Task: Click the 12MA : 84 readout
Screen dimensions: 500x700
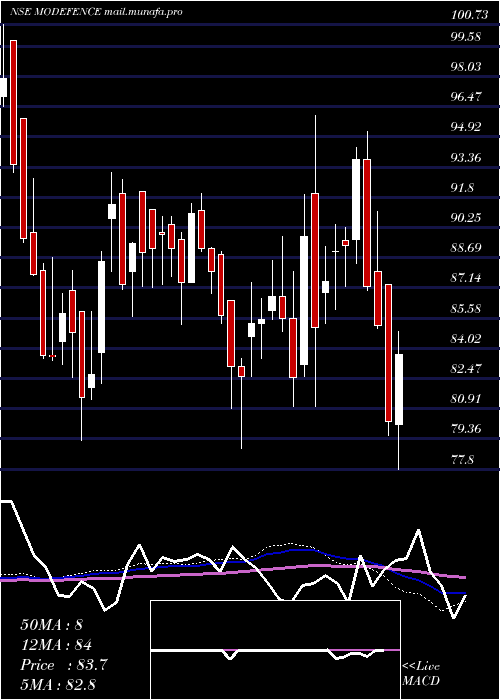Action: 56,645
